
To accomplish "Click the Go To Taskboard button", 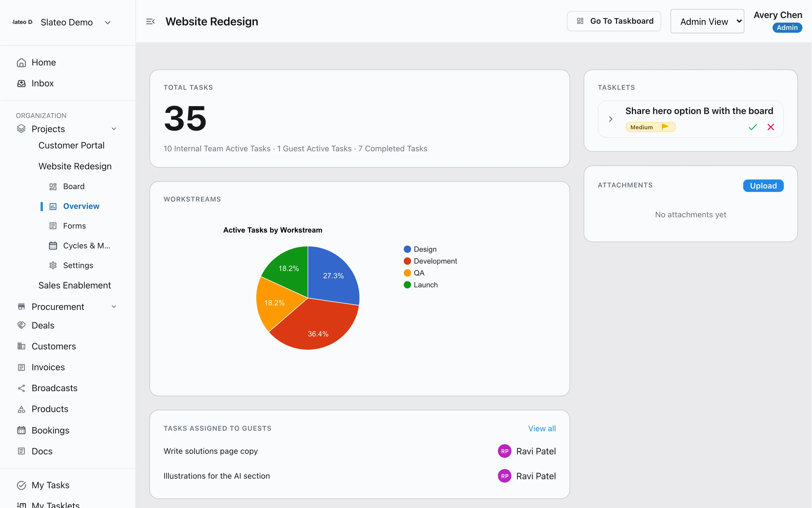I will (x=614, y=21).
